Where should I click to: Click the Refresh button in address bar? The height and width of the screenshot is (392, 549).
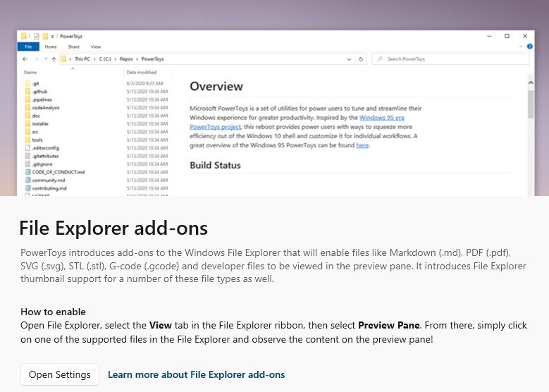click(361, 59)
